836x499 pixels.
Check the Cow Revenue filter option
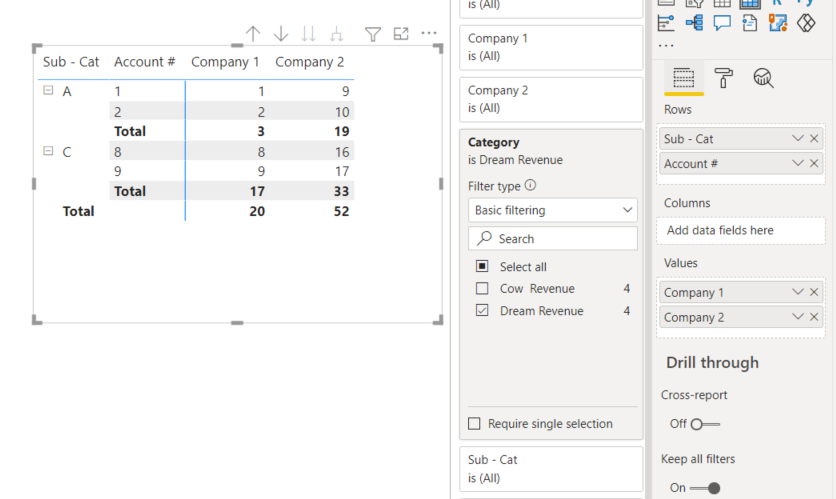point(482,288)
